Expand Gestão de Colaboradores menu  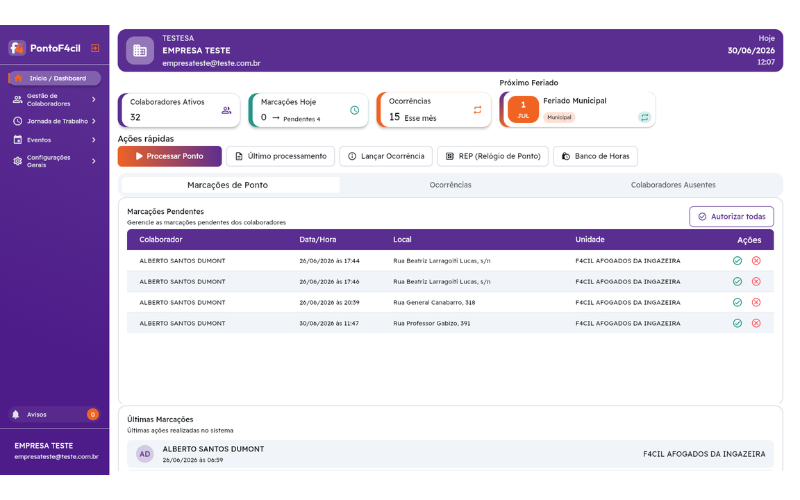point(55,99)
